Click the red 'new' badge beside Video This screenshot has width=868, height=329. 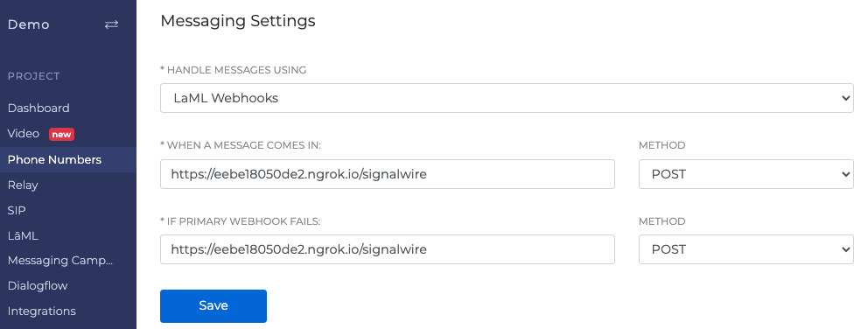pyautogui.click(x=61, y=134)
